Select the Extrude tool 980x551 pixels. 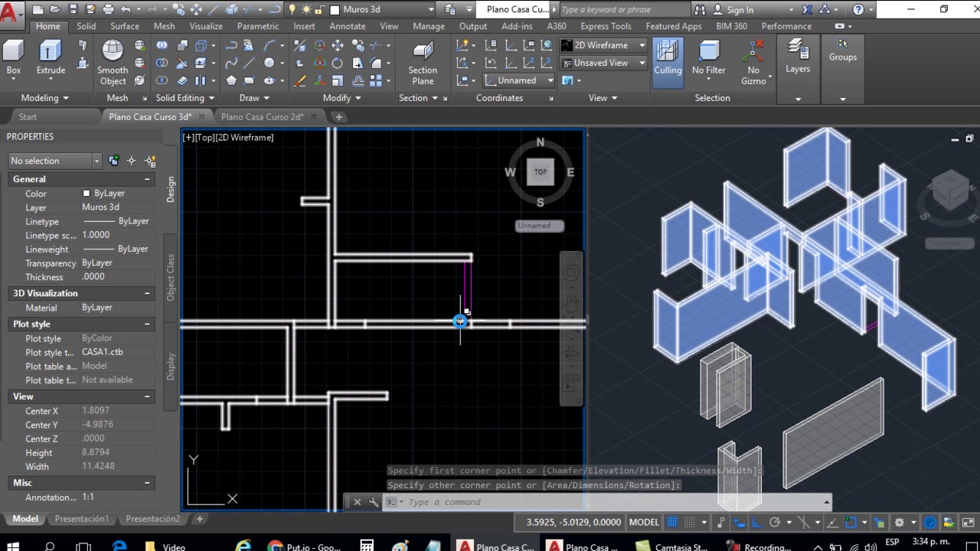click(x=51, y=58)
